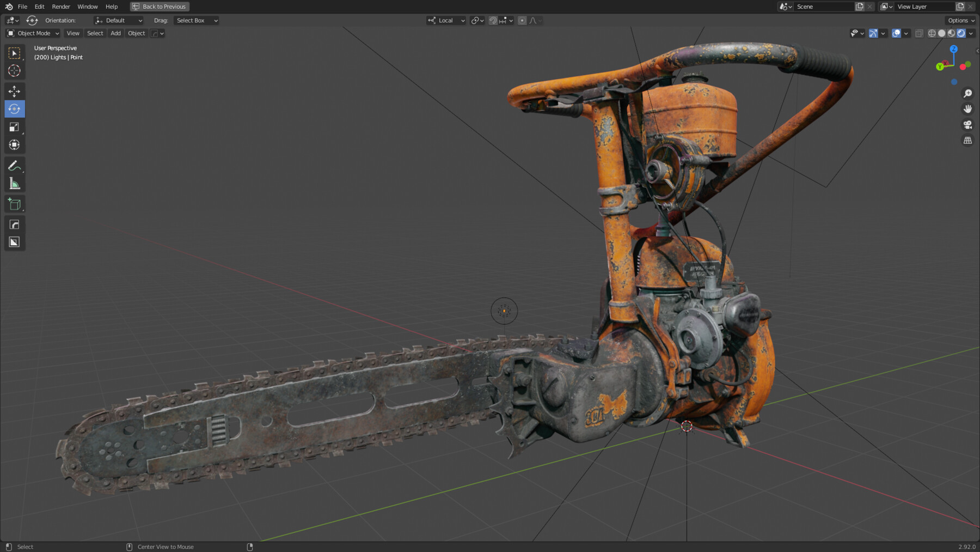
Task: Select the Annotate tool
Action: 14,165
